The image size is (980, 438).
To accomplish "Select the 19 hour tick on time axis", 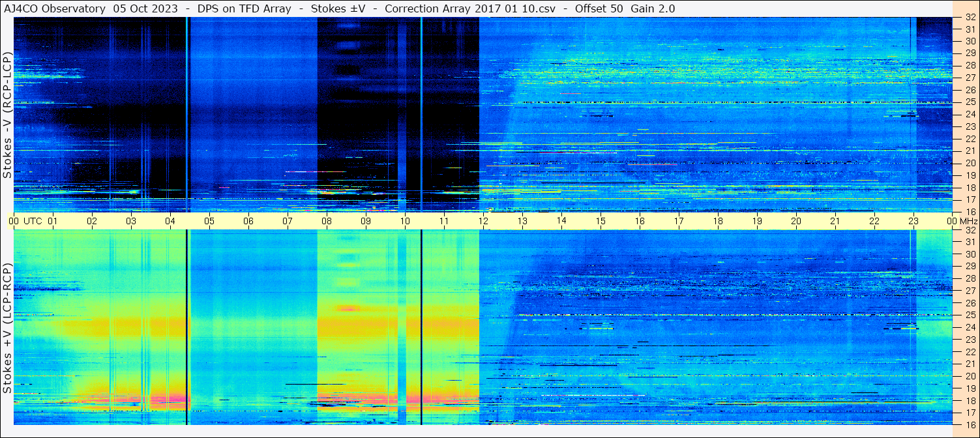I will coord(757,221).
